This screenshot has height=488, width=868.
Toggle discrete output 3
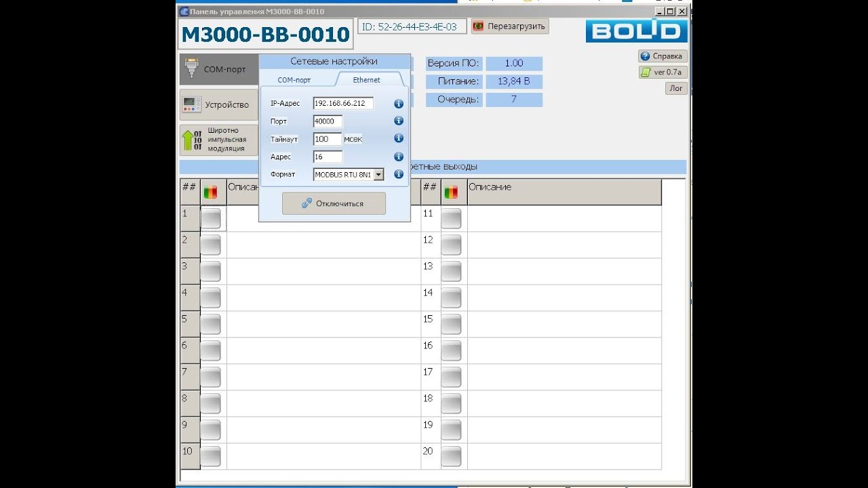[x=211, y=271]
